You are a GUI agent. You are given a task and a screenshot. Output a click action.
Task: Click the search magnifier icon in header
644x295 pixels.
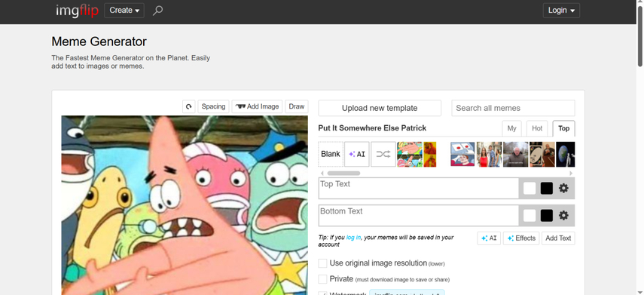pos(157,11)
